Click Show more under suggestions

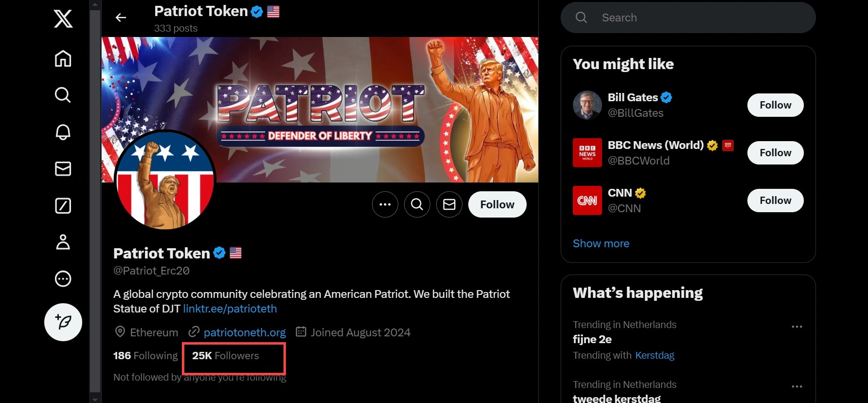click(601, 243)
